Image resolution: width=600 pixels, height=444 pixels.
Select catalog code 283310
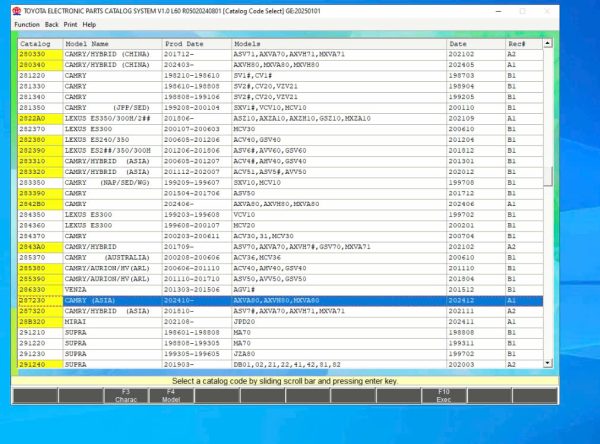click(40, 162)
